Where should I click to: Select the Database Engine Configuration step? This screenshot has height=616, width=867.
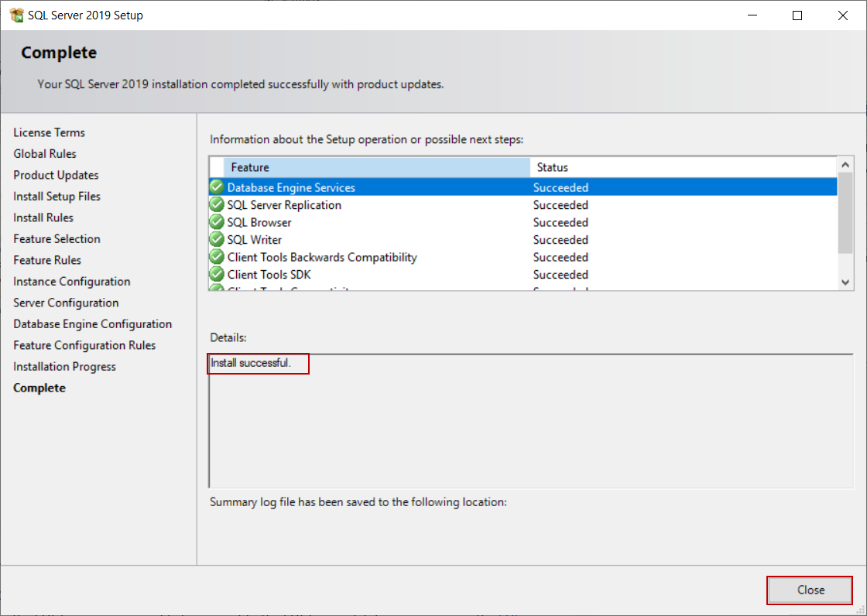93,323
